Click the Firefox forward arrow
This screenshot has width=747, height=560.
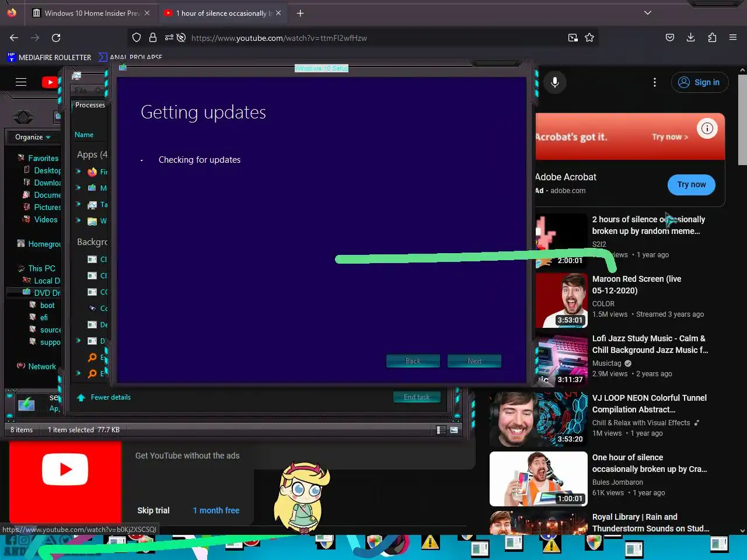pyautogui.click(x=35, y=38)
